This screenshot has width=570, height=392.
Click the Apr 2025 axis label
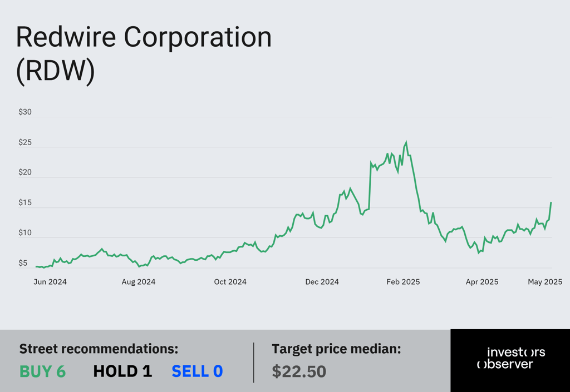point(482,282)
